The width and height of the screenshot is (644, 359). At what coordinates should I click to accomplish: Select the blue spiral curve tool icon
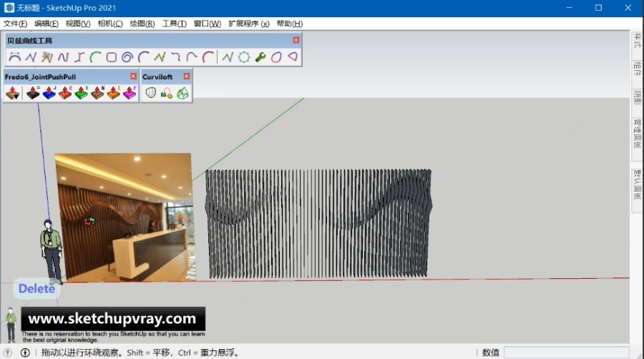click(x=127, y=57)
